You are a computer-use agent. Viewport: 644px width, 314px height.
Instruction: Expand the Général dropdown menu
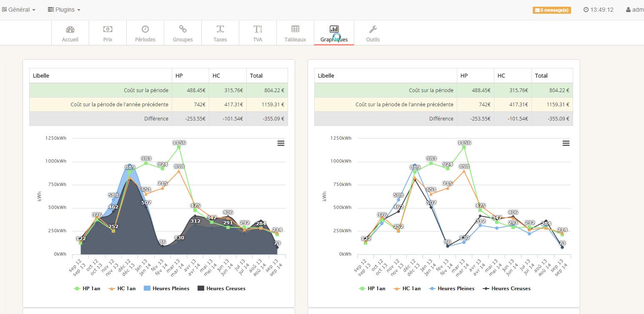tap(19, 10)
